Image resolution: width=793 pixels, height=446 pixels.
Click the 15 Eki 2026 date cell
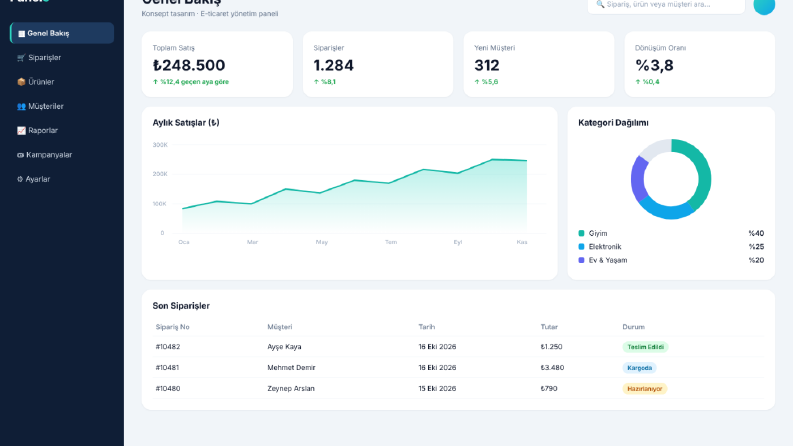(x=437, y=389)
